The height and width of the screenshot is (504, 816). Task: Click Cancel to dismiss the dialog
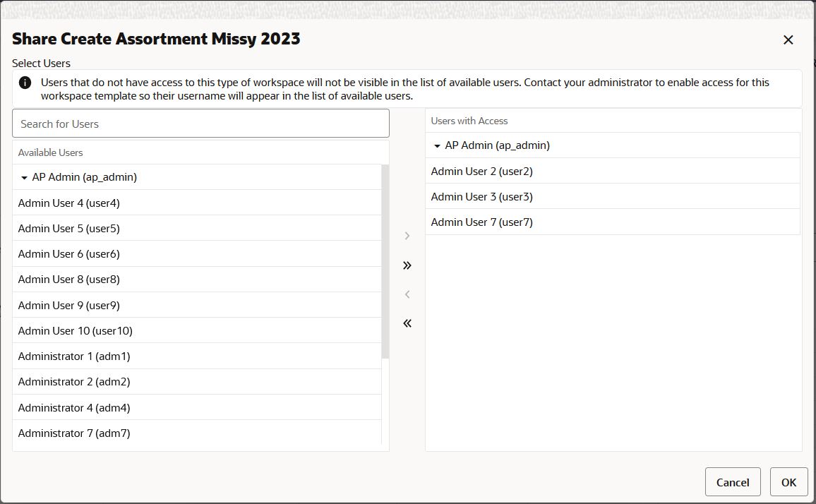[x=733, y=482]
